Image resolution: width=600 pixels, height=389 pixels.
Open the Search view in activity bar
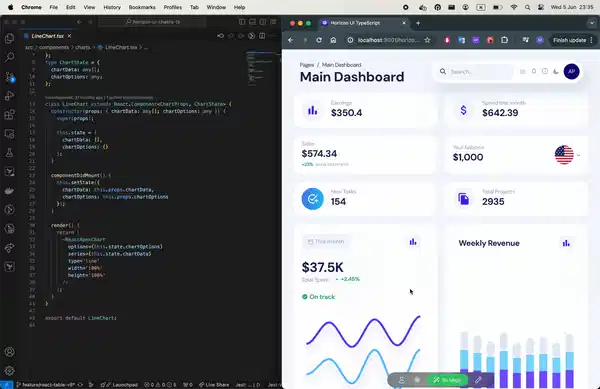[x=10, y=57]
